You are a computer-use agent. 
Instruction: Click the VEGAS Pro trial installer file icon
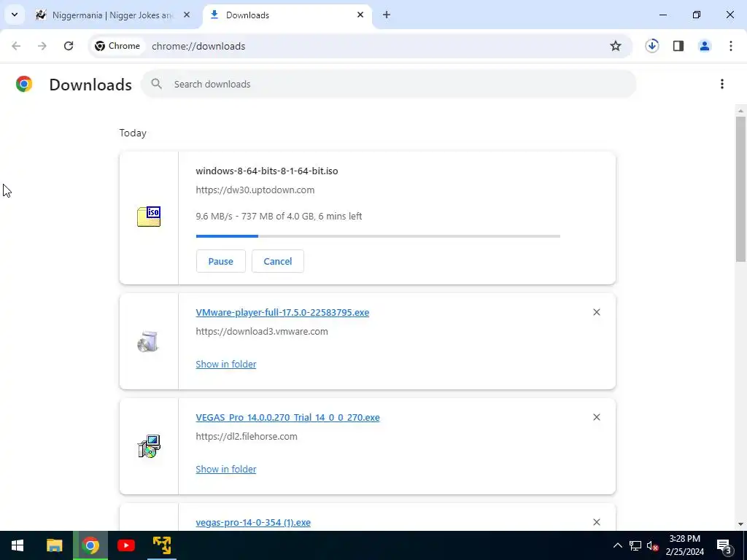[x=149, y=446]
